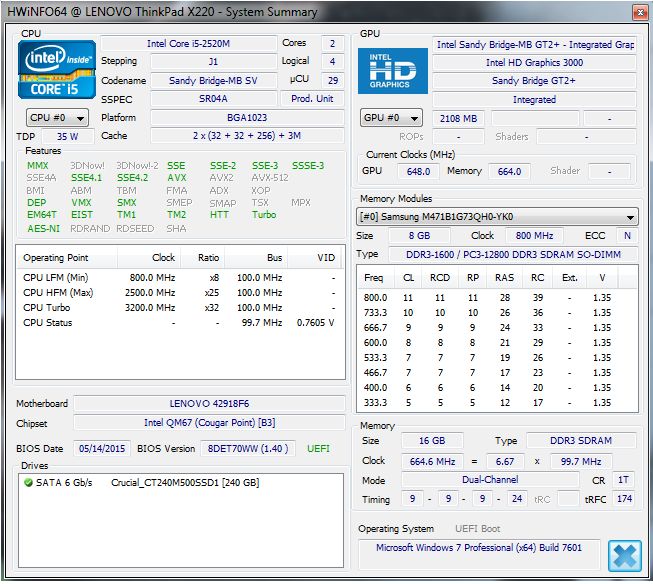
Task: Expand the Samsung memory module dropdown
Action: pos(497,217)
